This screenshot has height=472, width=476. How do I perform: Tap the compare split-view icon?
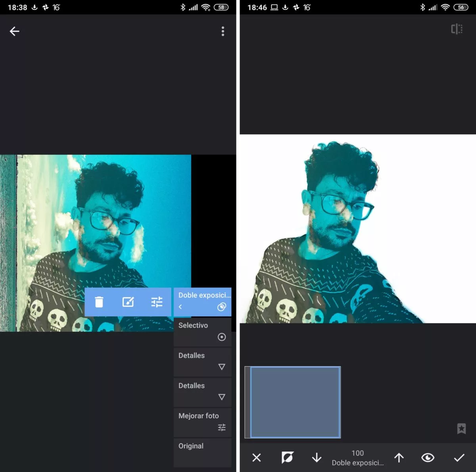pyautogui.click(x=457, y=29)
